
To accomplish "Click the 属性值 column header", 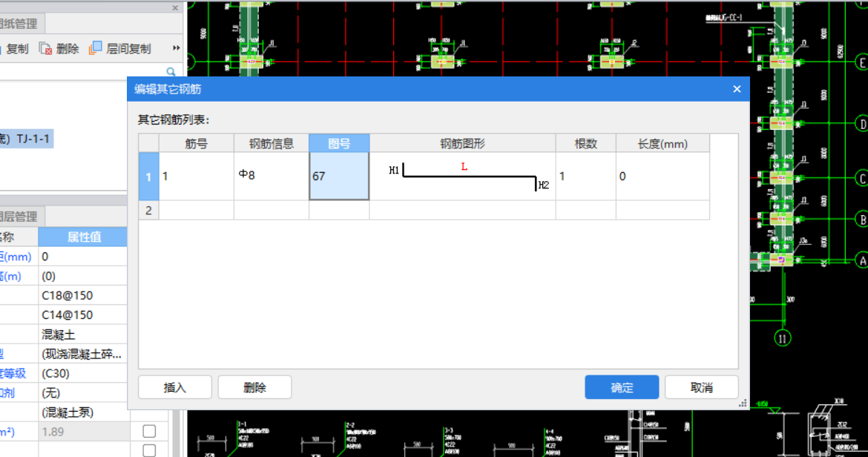I will tap(83, 237).
